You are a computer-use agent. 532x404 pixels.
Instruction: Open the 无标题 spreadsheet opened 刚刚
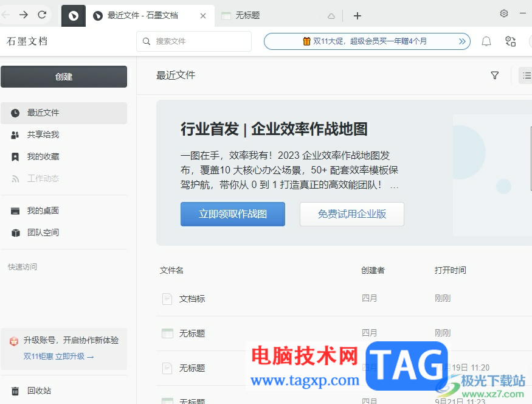[192, 333]
